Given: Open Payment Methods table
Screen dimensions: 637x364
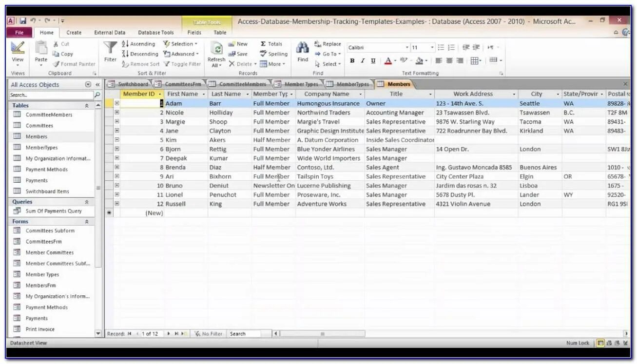Looking at the screenshot, I should click(x=47, y=170).
